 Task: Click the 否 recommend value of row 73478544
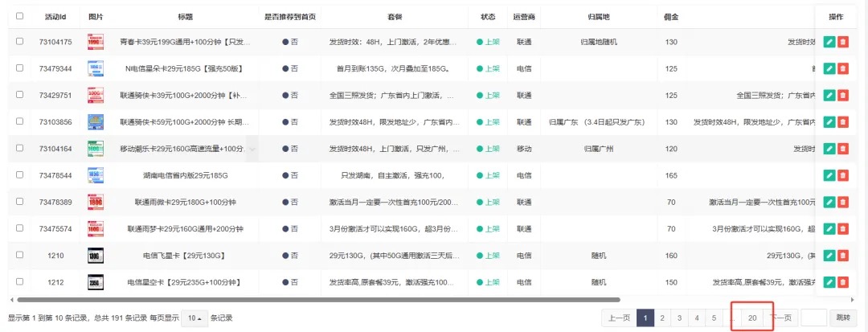[x=290, y=175]
